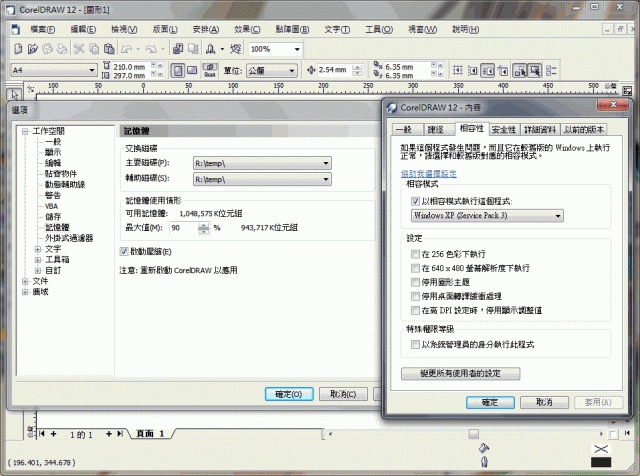Click the New document toolbar icon
The height and width of the screenshot is (476, 640).
(18, 49)
